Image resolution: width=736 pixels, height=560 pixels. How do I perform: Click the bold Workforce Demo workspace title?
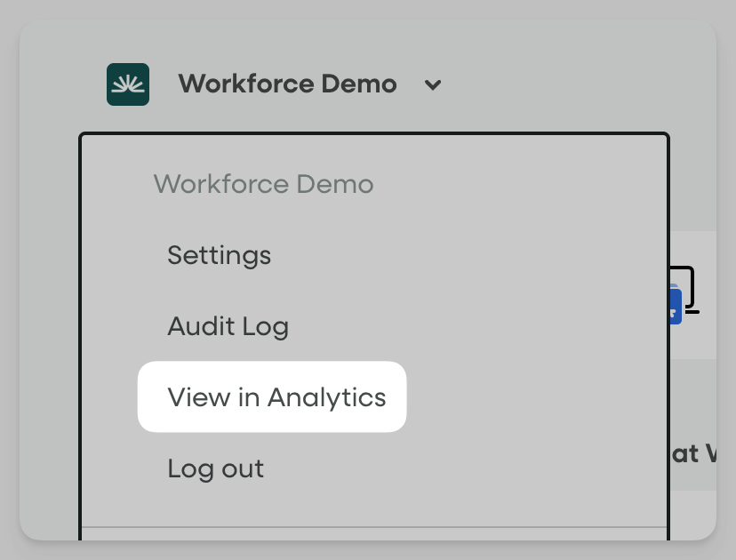pyautogui.click(x=287, y=84)
